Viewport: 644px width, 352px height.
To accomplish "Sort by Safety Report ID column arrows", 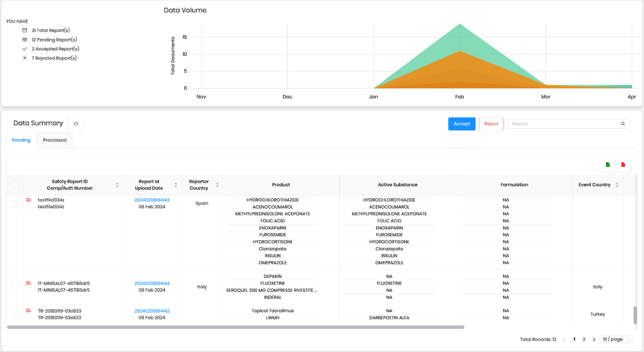I will (117, 185).
